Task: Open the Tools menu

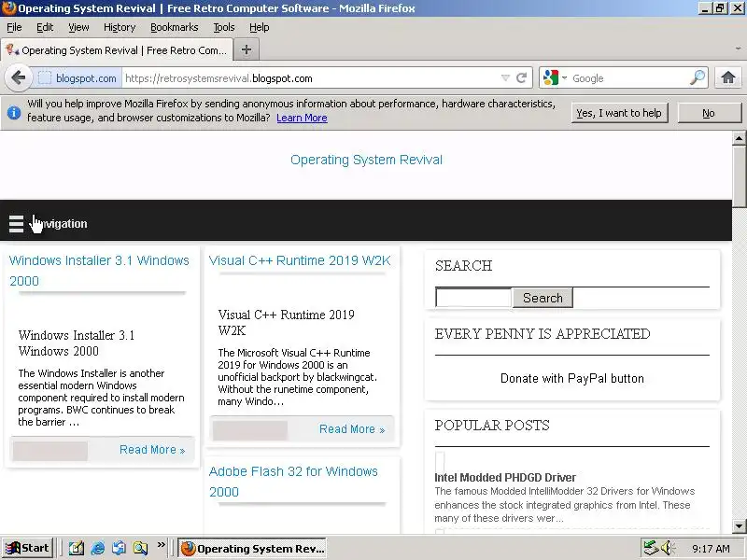Action: [224, 27]
